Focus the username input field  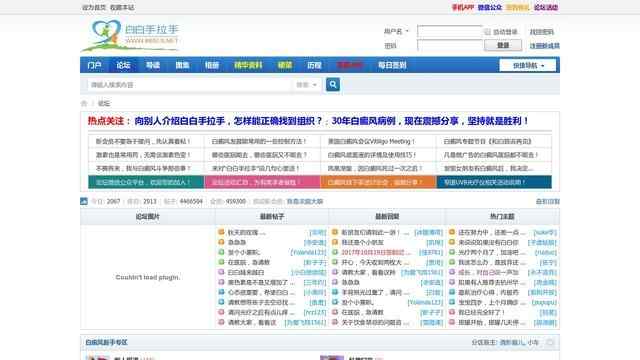(x=450, y=31)
